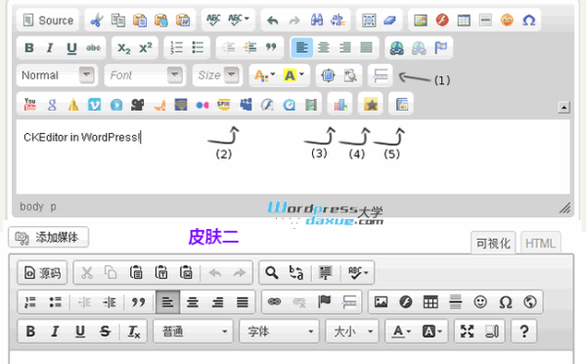The height and width of the screenshot is (364, 588).
Task: Click the globe Link icon in upper toolbar
Action: [397, 48]
